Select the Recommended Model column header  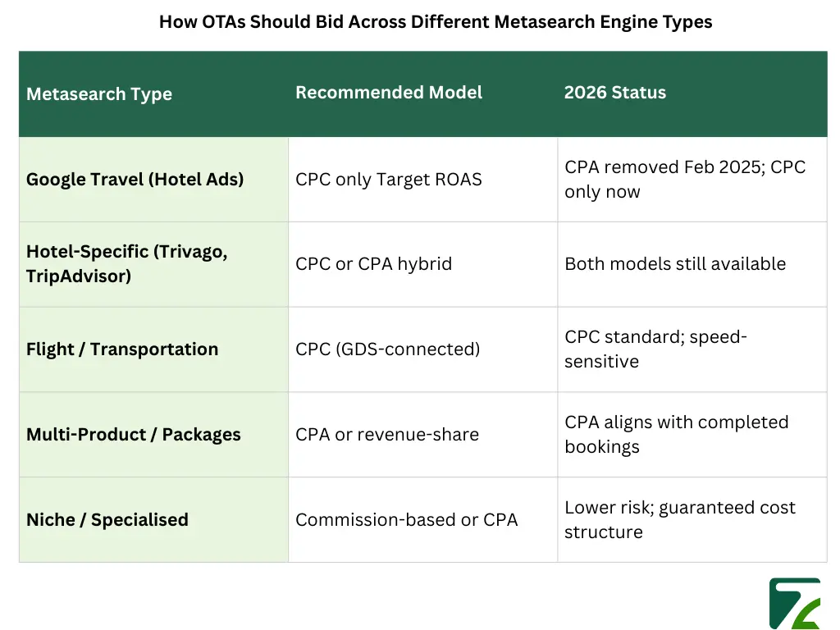point(389,93)
